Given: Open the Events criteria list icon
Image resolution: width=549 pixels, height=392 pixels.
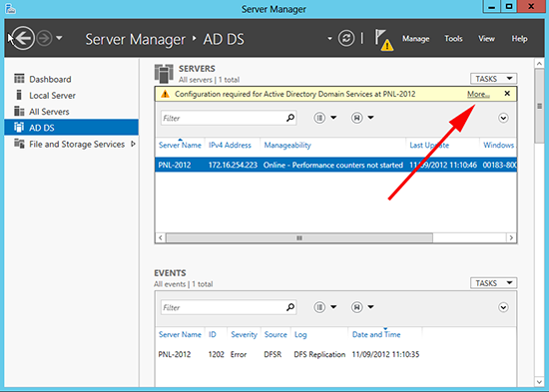Looking at the screenshot, I should 319,307.
